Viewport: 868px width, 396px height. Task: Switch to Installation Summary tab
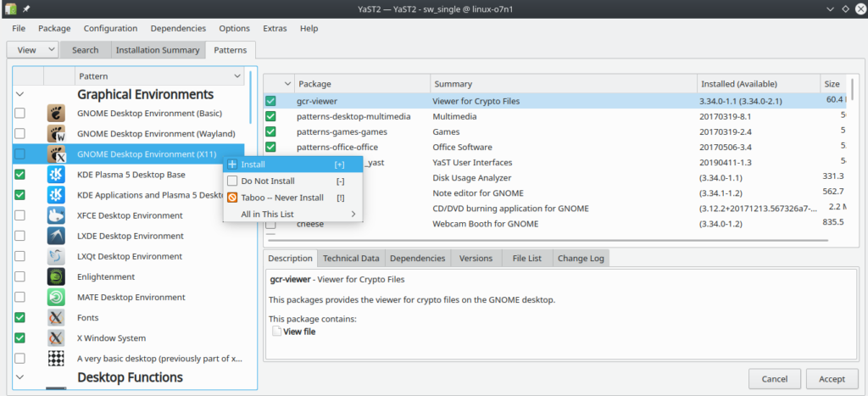158,50
